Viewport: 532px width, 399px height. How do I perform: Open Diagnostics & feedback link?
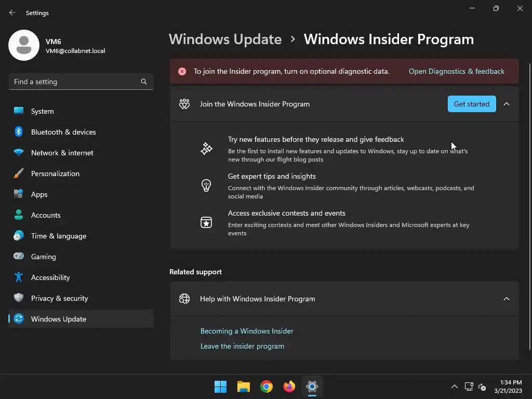(456, 71)
